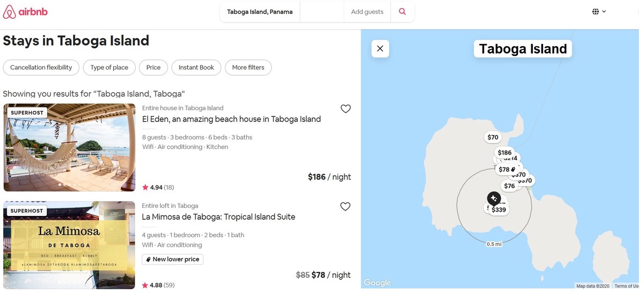Image resolution: width=644 pixels, height=295 pixels.
Task: Toggle the Instant Book filter
Action: pos(196,68)
